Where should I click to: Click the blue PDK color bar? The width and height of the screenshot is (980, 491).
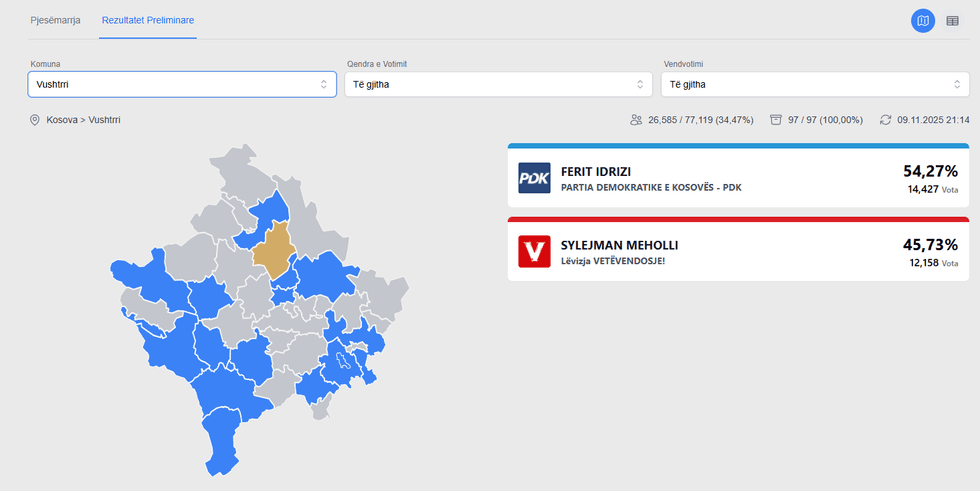coord(737,146)
